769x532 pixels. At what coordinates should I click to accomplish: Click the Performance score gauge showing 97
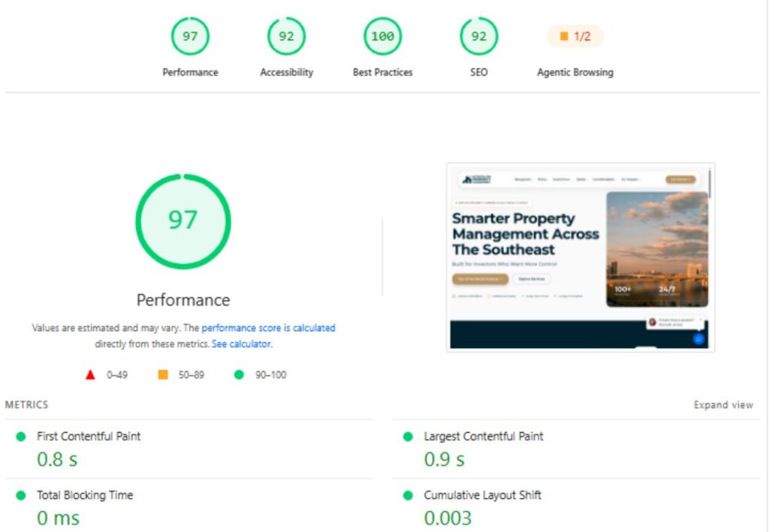point(190,36)
